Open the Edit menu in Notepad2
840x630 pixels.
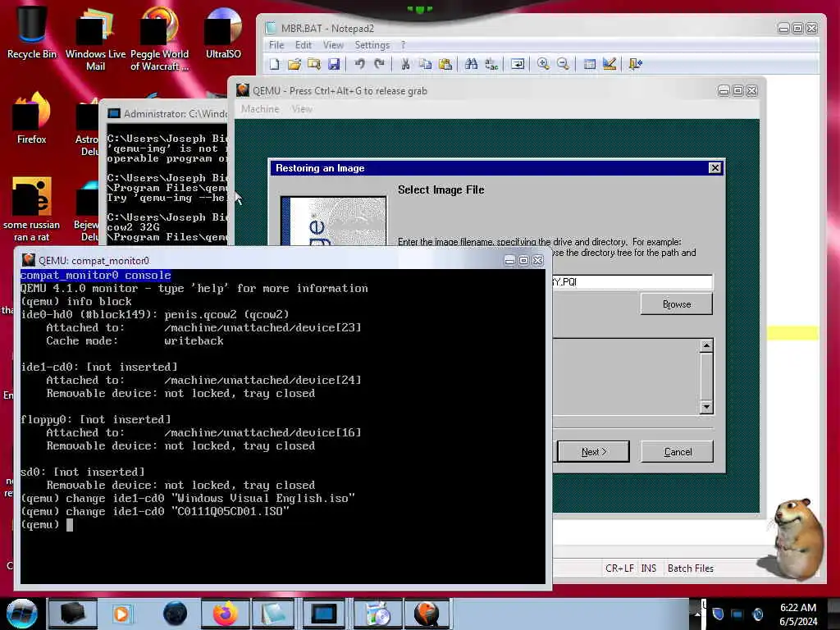(304, 45)
